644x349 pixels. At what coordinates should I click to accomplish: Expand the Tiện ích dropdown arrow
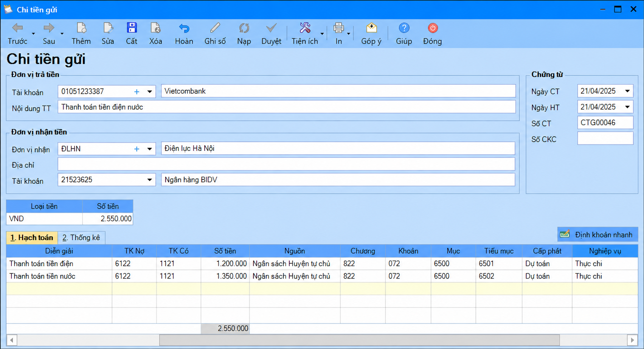click(322, 34)
